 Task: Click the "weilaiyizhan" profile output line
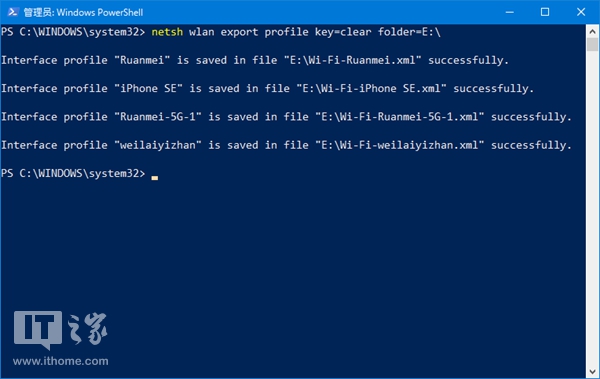[286, 145]
